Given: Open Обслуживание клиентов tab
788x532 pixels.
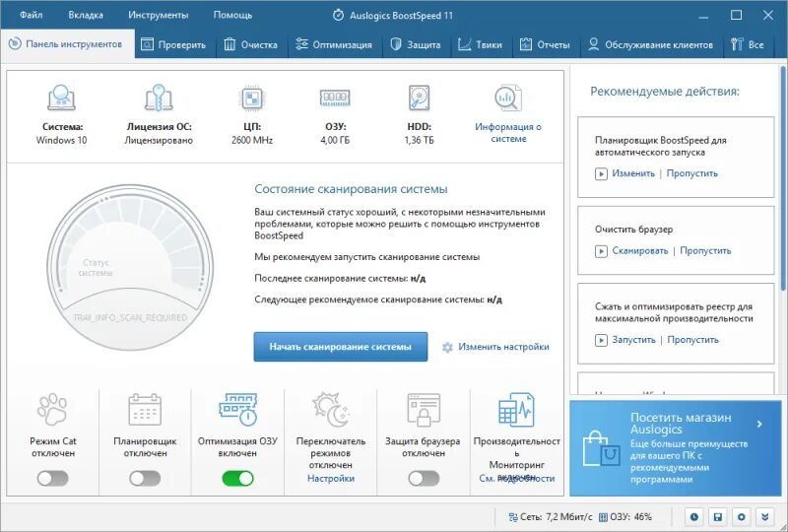Looking at the screenshot, I should pyautogui.click(x=650, y=44).
